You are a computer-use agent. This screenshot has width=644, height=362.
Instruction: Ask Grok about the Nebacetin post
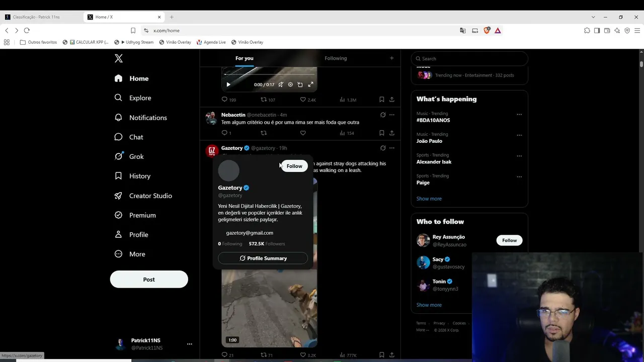383,115
